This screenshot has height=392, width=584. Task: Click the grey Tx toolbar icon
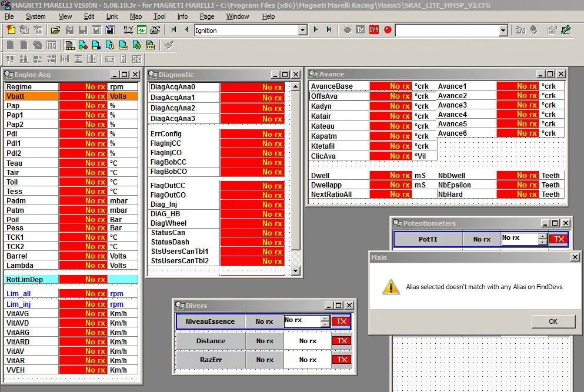[x=360, y=30]
